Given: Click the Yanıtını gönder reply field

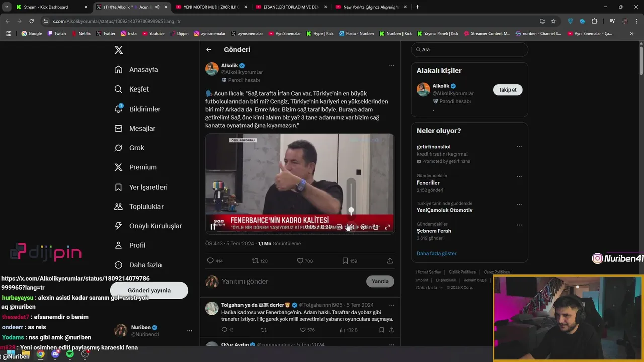Looking at the screenshot, I should pos(292,281).
